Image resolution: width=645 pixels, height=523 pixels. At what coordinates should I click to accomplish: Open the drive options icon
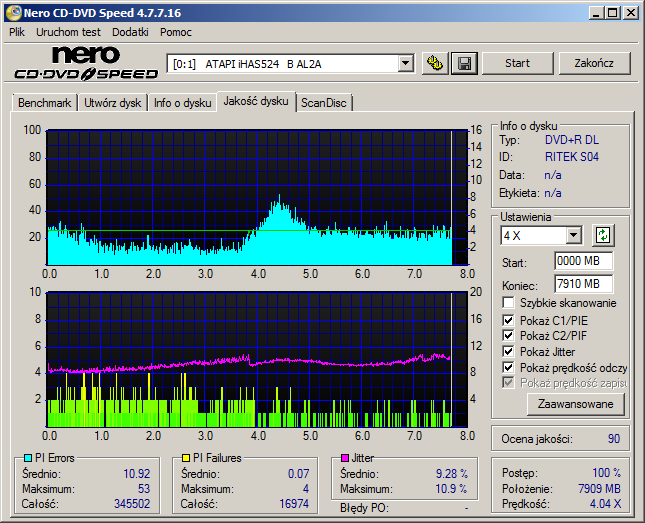(x=435, y=63)
